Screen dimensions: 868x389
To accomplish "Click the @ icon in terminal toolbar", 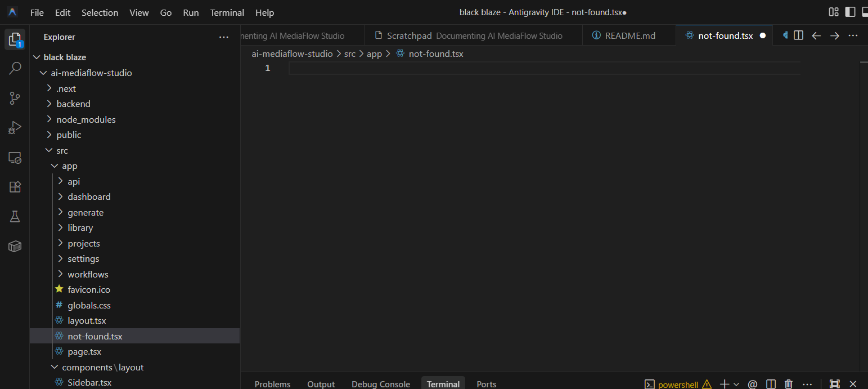I will click(x=753, y=384).
